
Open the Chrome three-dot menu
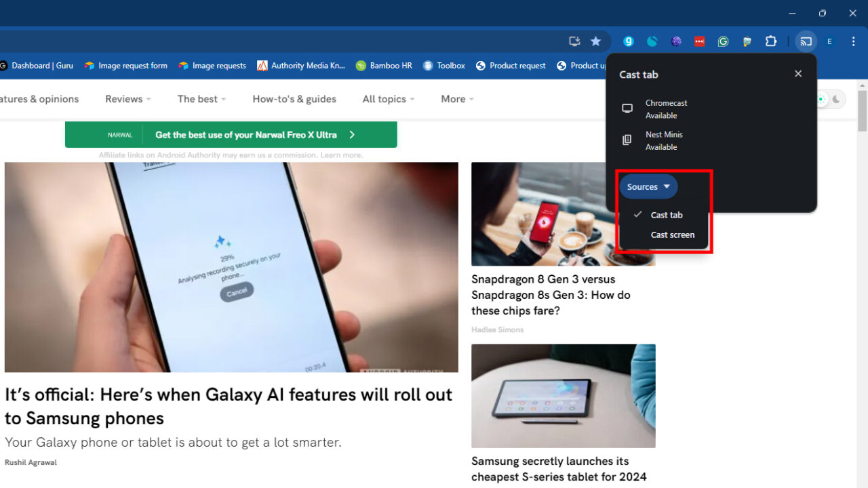[853, 41]
